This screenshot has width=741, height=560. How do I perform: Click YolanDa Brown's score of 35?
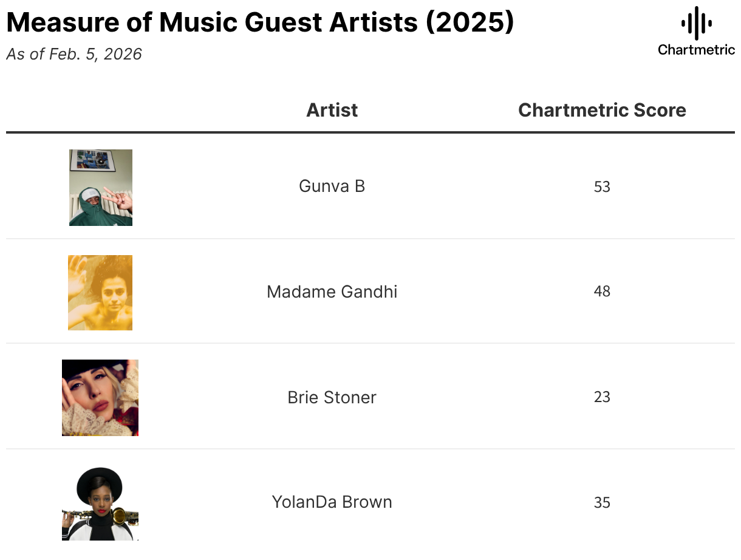pyautogui.click(x=602, y=503)
